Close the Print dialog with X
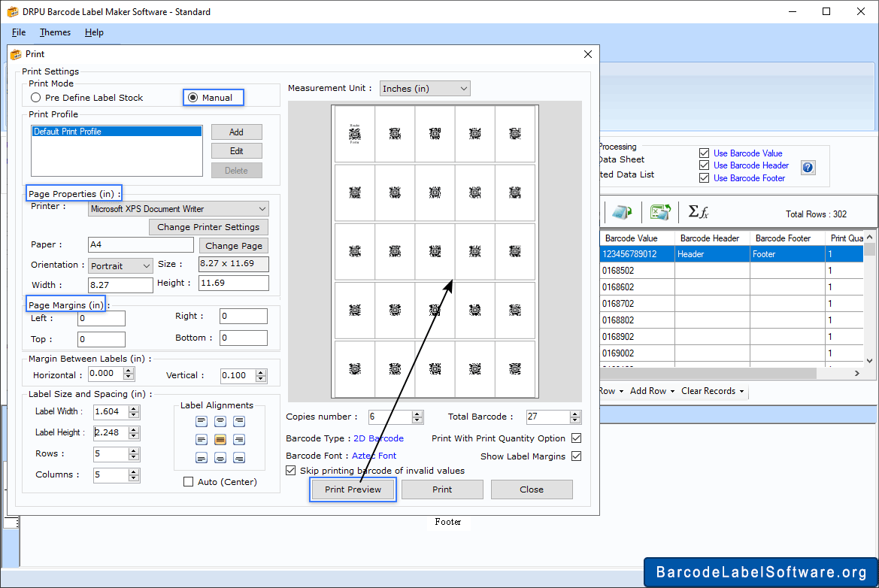 [587, 54]
